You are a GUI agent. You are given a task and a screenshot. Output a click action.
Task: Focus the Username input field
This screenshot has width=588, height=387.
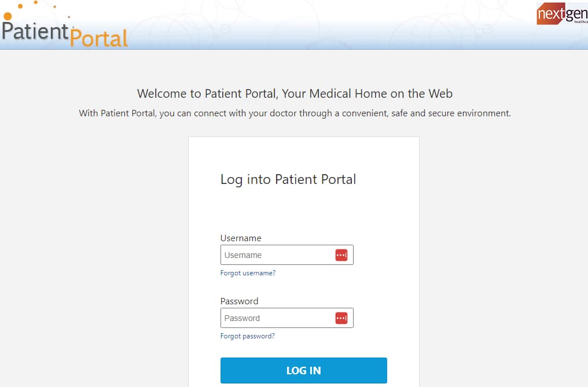point(287,255)
